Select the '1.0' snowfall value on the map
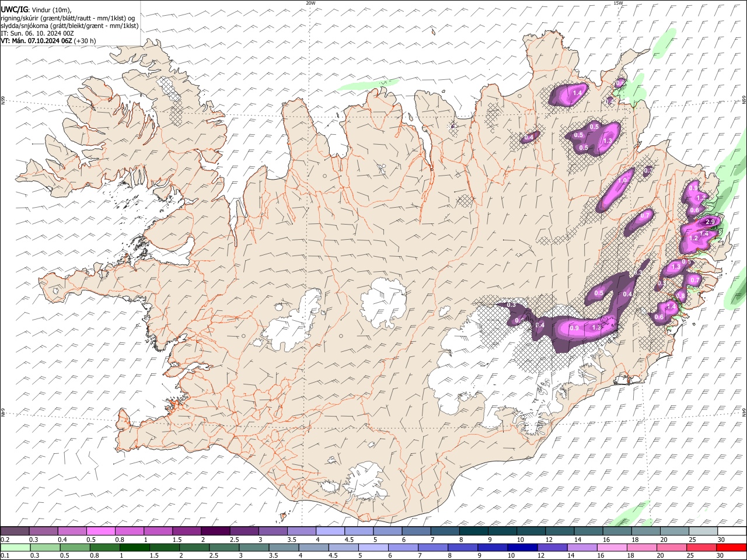The image size is (747, 560). tap(623, 181)
